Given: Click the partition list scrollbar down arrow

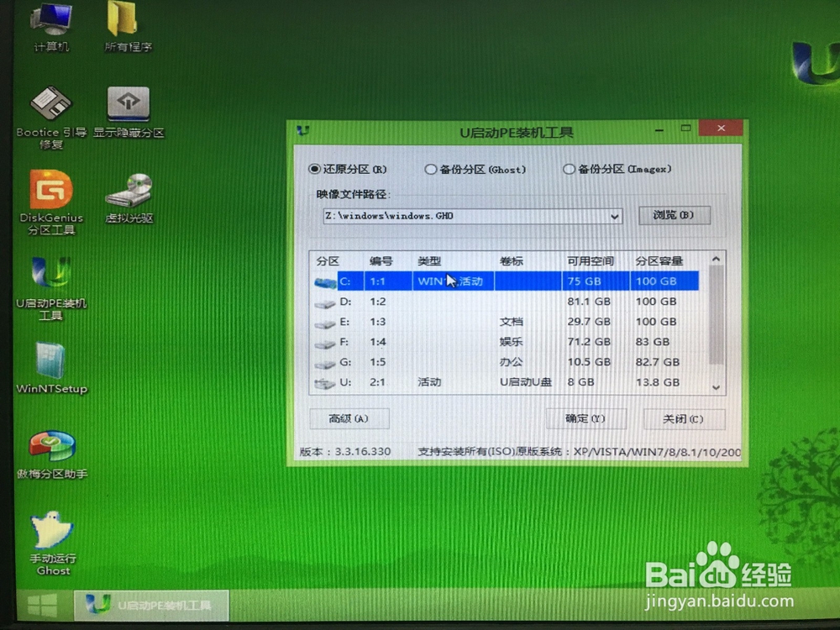Looking at the screenshot, I should pyautogui.click(x=715, y=388).
